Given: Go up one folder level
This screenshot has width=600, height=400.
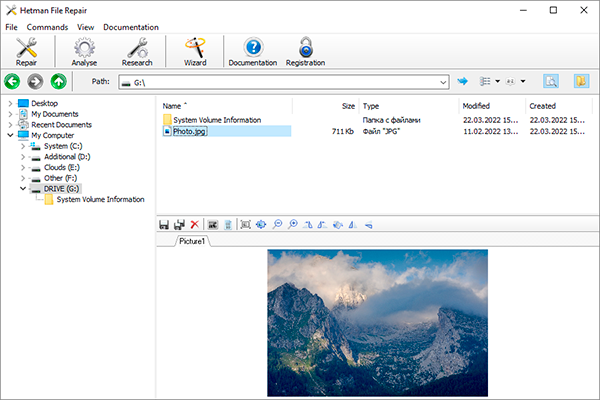Looking at the screenshot, I should tap(59, 82).
